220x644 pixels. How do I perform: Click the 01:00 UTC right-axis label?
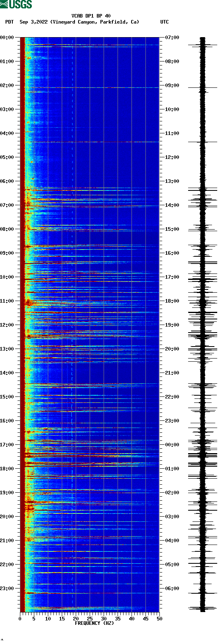pyautogui.click(x=172, y=469)
